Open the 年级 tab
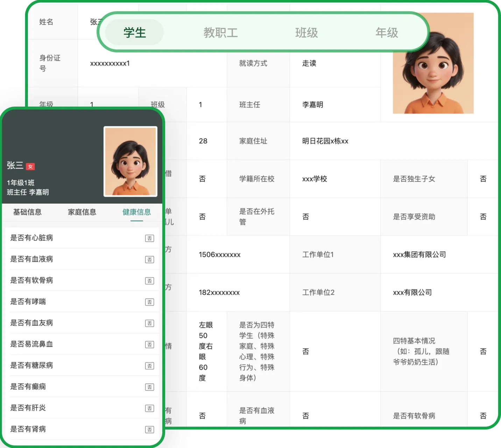 386,33
